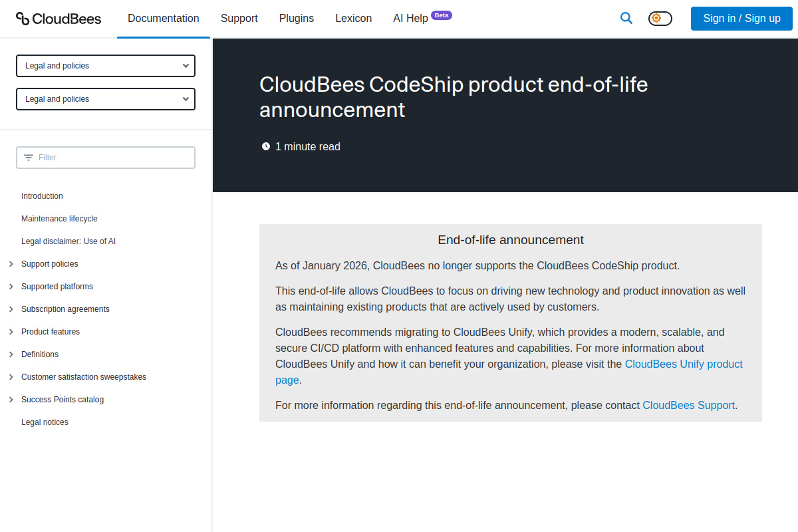Expand the Support policies section
The width and height of the screenshot is (798, 532).
tap(11, 264)
